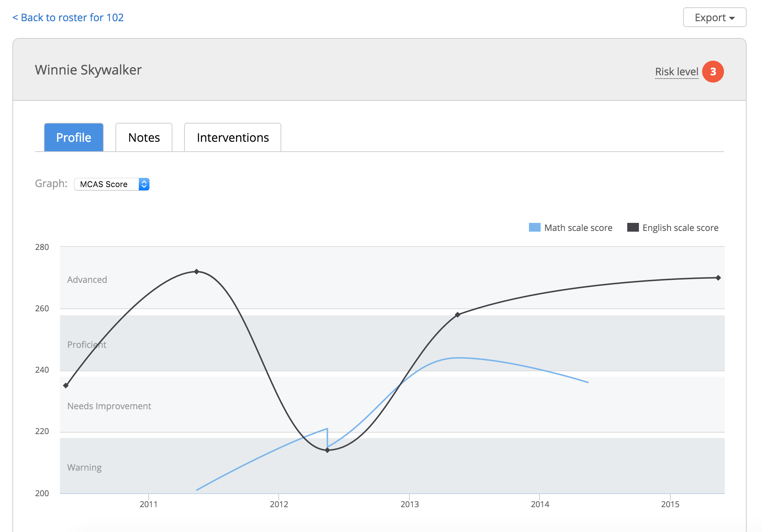
Task: Click the Proficient band label
Action: coord(87,345)
